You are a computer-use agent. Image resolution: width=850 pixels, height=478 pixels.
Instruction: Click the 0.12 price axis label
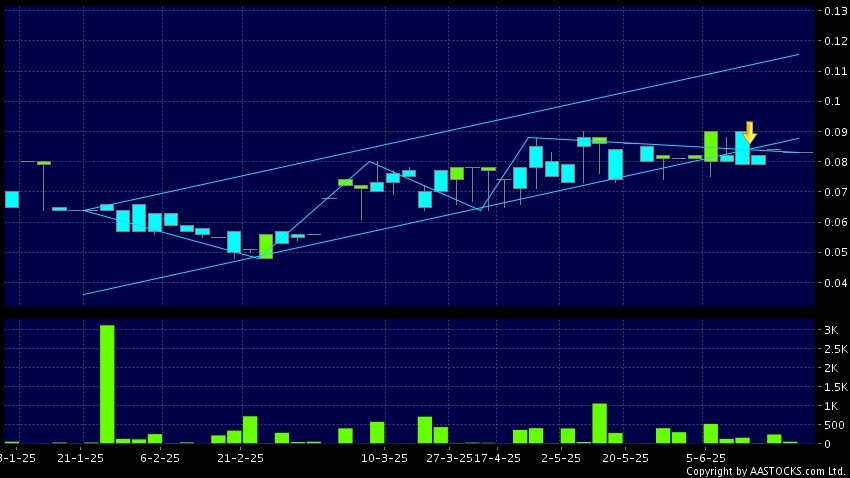click(835, 41)
